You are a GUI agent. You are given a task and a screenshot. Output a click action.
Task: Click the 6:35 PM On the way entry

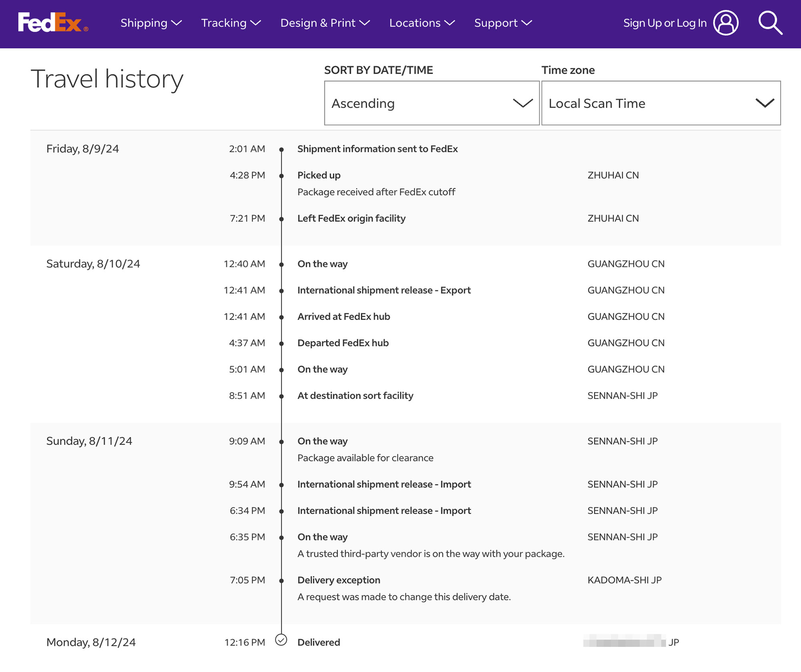point(322,537)
